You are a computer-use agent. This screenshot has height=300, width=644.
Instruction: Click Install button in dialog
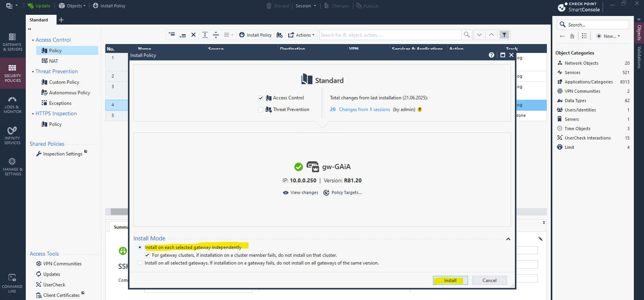point(450,281)
